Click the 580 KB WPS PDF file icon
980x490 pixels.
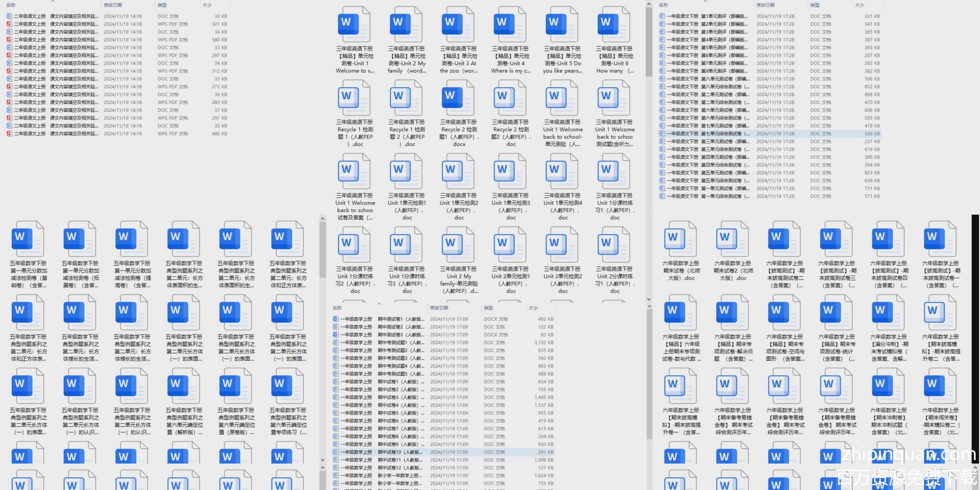(x=9, y=40)
